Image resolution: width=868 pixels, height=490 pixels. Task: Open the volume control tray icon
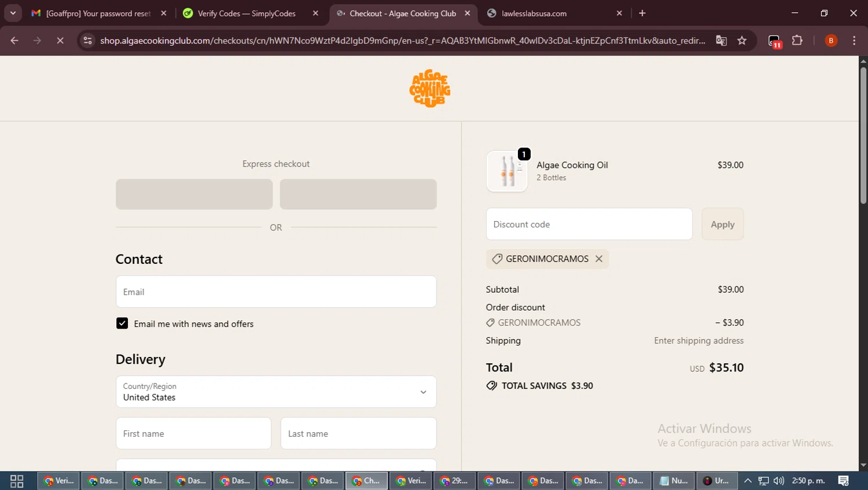click(x=779, y=481)
